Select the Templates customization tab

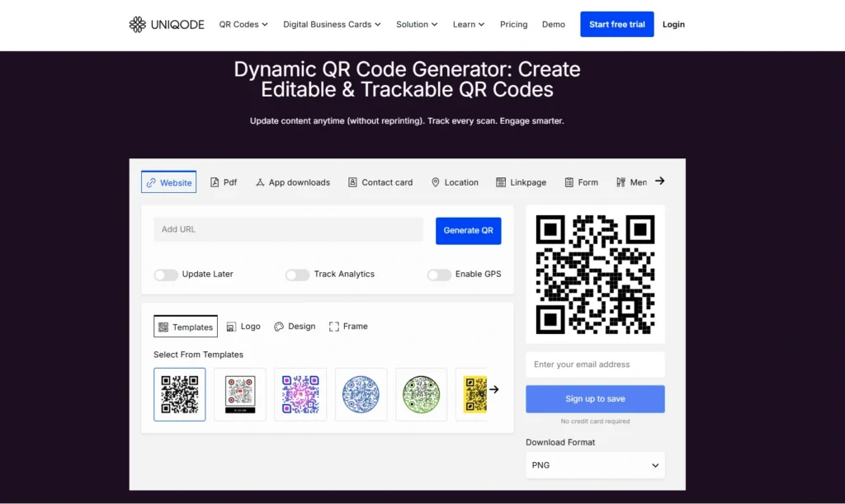tap(186, 327)
